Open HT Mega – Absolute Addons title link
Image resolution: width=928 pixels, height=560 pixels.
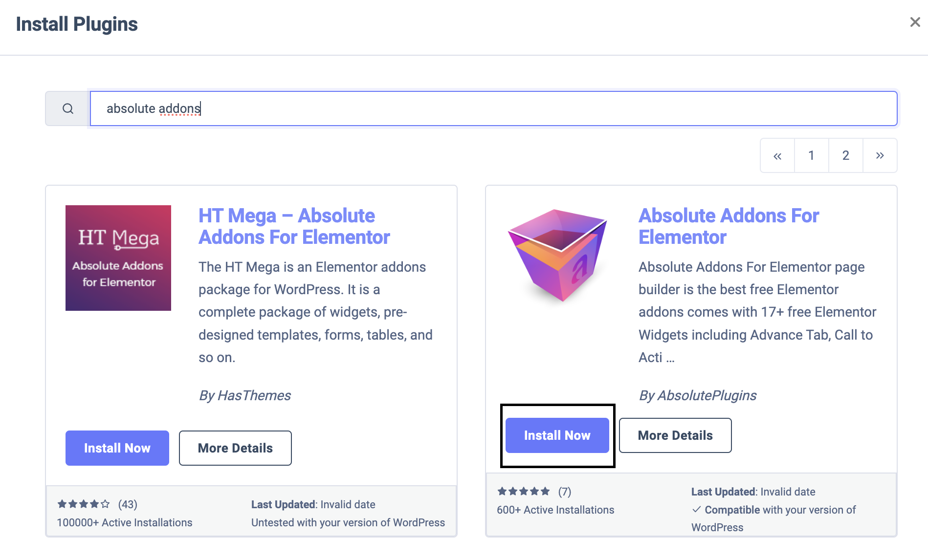pos(294,226)
